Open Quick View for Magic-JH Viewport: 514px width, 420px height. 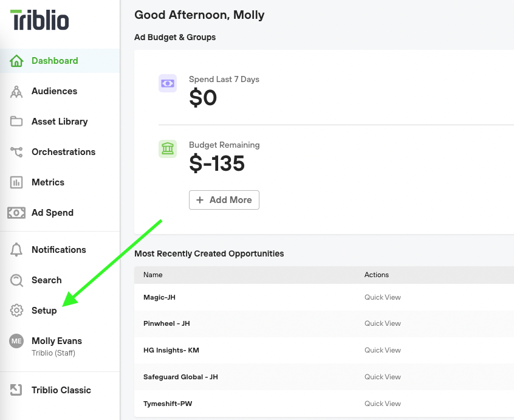[382, 297]
